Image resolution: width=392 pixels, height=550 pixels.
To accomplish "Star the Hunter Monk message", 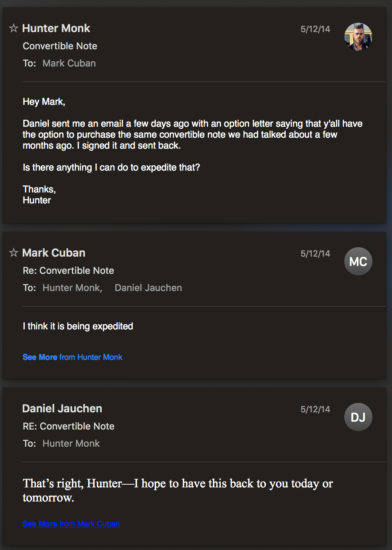I will tap(14, 28).
